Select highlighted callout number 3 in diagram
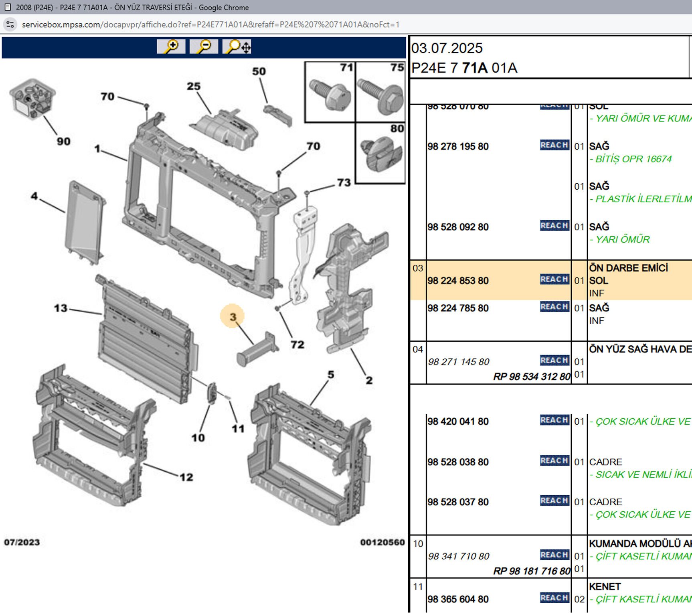The width and height of the screenshot is (692, 616). coord(233,317)
